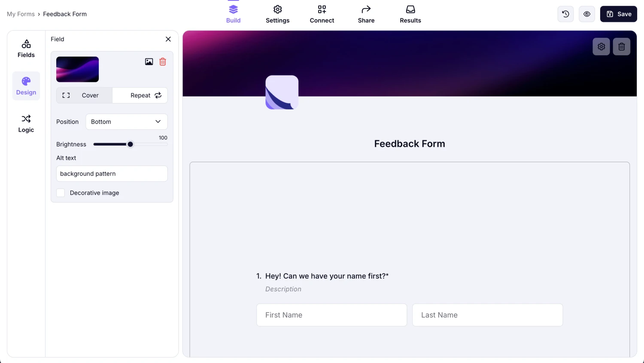Remove the form cover using trash icon
644x363 pixels.
coord(621,47)
